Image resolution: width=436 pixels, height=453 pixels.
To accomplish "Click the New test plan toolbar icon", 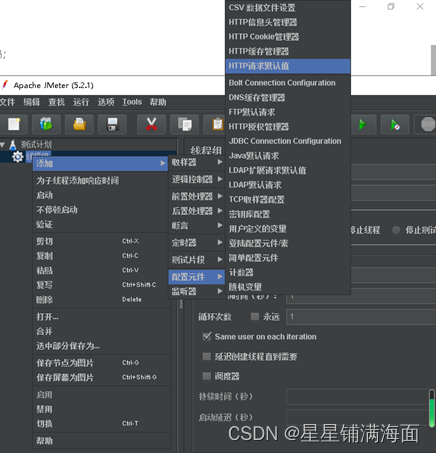I will (14, 124).
